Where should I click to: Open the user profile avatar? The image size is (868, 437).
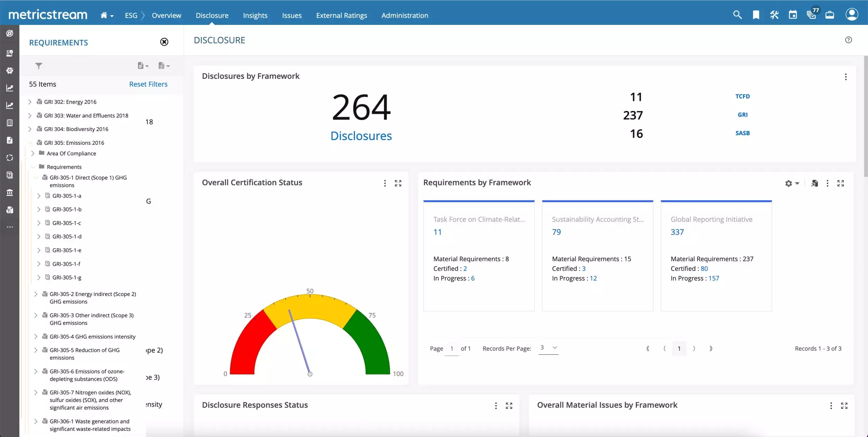point(851,15)
